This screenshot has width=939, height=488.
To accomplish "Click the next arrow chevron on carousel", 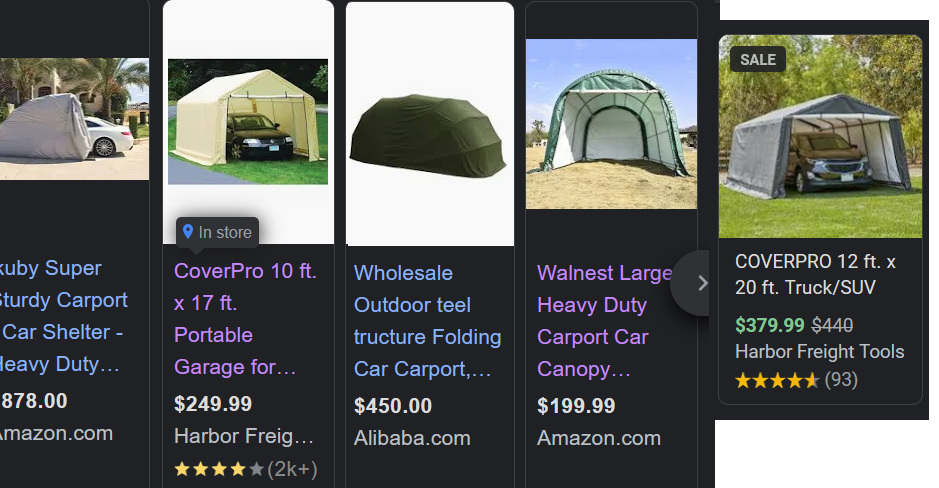I will pyautogui.click(x=701, y=283).
